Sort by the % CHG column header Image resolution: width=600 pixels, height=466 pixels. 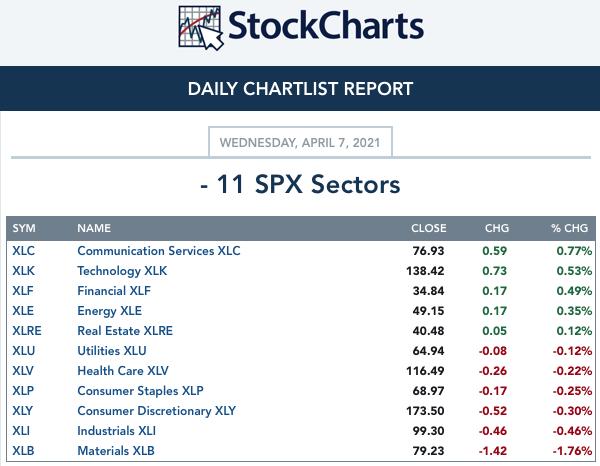click(569, 228)
